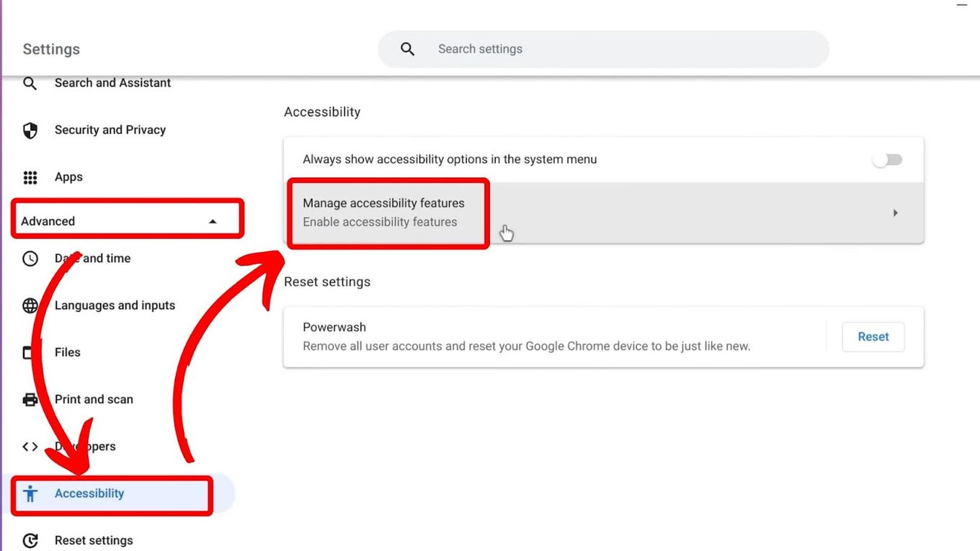Select the Security and Privacy shield icon
The image size is (980, 551).
pos(30,130)
